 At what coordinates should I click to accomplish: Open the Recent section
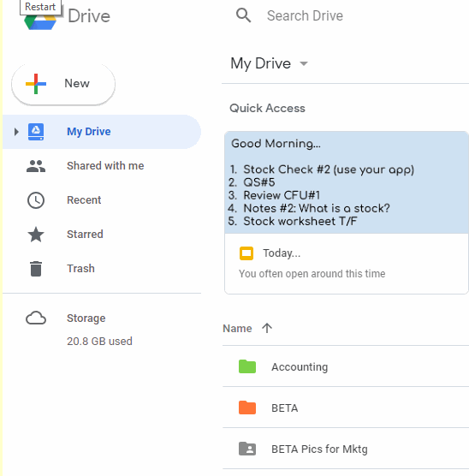click(x=84, y=200)
